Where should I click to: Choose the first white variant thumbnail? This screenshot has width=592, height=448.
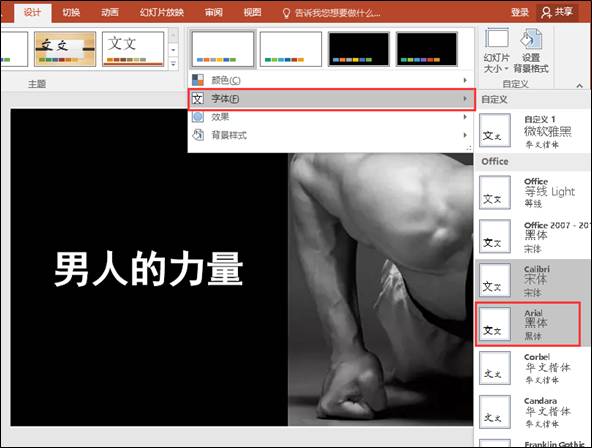(223, 49)
